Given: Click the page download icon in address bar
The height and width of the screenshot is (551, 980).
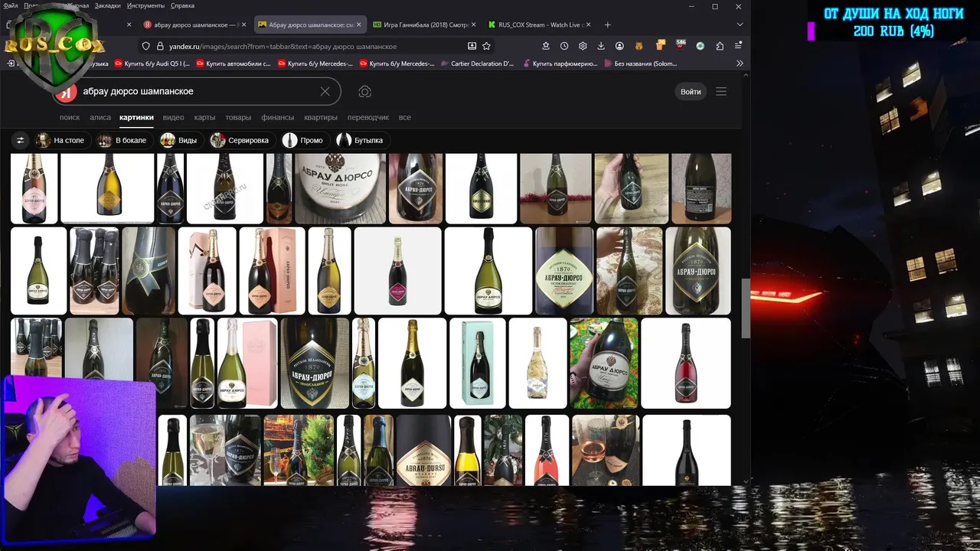Looking at the screenshot, I should pos(472,46).
